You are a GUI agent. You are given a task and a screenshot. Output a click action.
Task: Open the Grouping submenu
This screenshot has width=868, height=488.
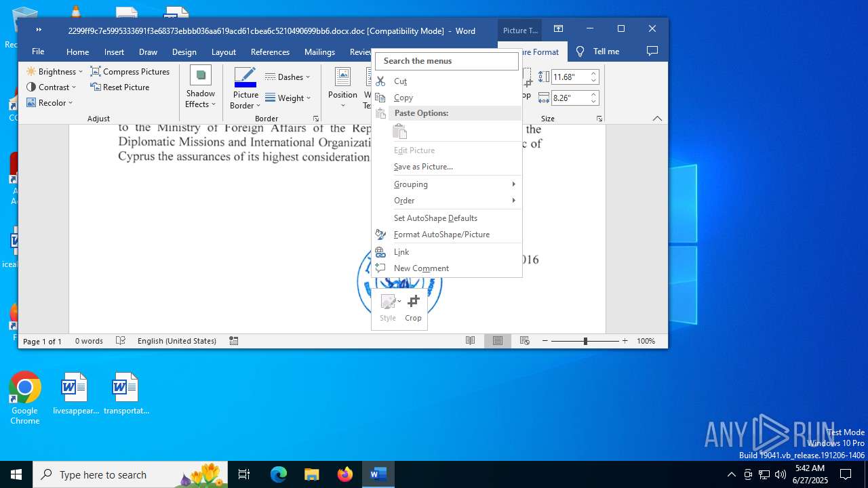click(448, 184)
